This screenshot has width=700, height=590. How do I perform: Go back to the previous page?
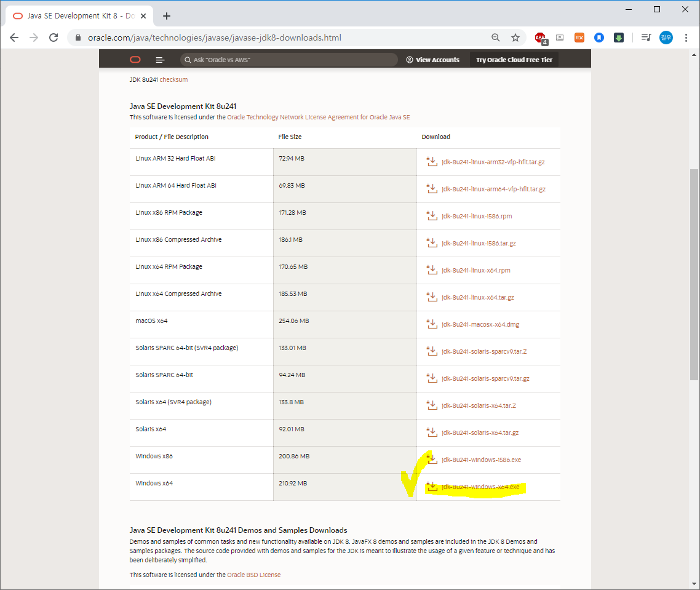(x=14, y=38)
